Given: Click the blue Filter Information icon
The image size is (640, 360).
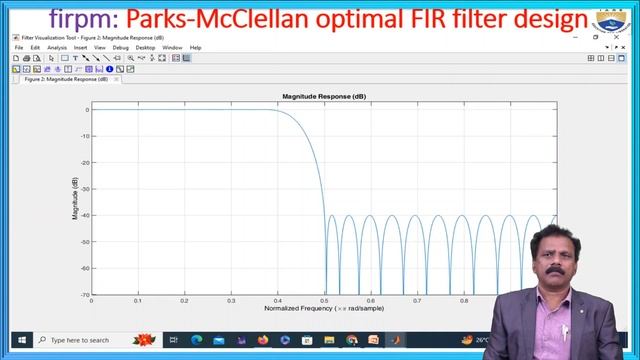Looking at the screenshot, I should coord(109,69).
